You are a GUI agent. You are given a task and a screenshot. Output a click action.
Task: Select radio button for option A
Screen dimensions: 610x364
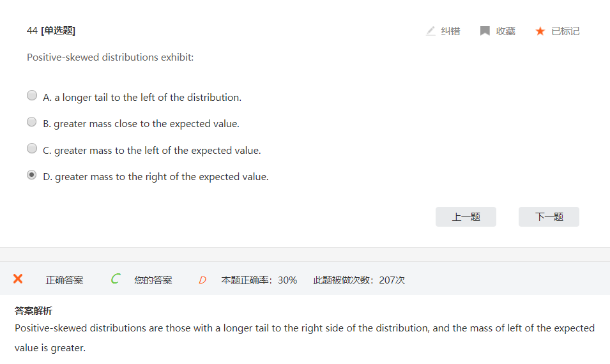click(32, 96)
